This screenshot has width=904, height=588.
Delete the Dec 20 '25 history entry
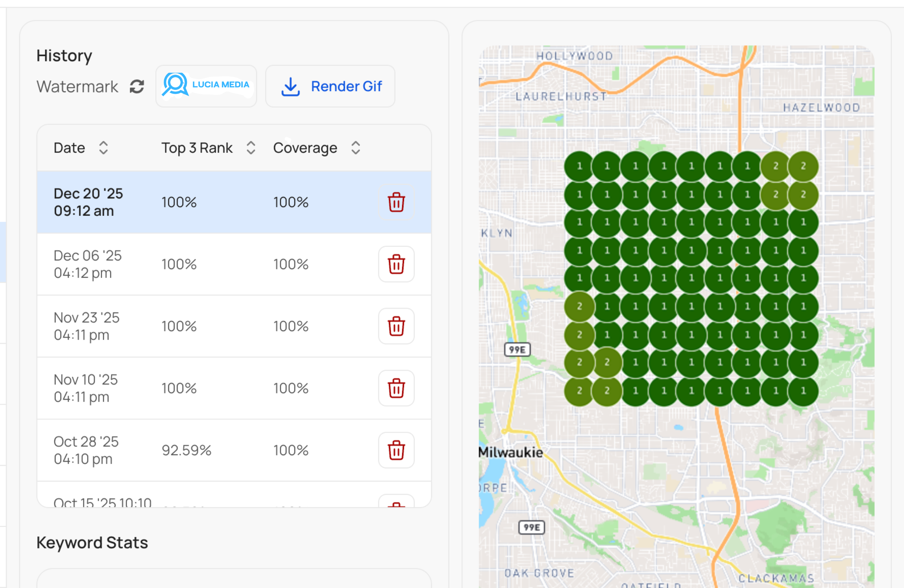[x=396, y=202]
